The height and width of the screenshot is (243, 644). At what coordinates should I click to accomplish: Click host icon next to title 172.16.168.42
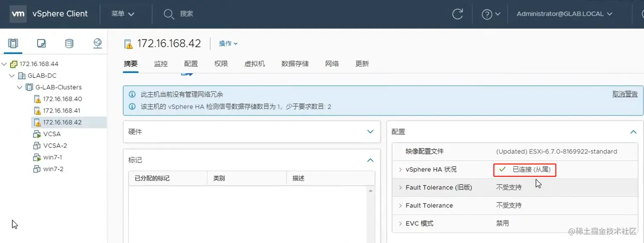(128, 43)
